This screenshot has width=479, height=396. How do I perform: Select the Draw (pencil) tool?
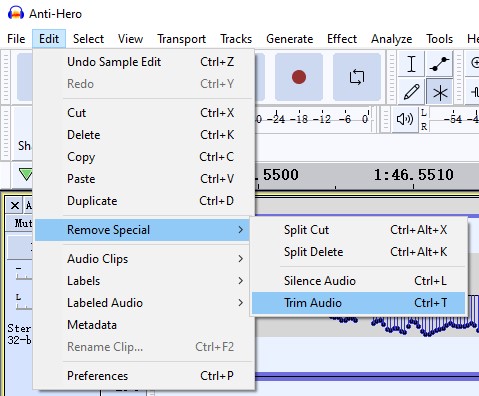coord(411,92)
